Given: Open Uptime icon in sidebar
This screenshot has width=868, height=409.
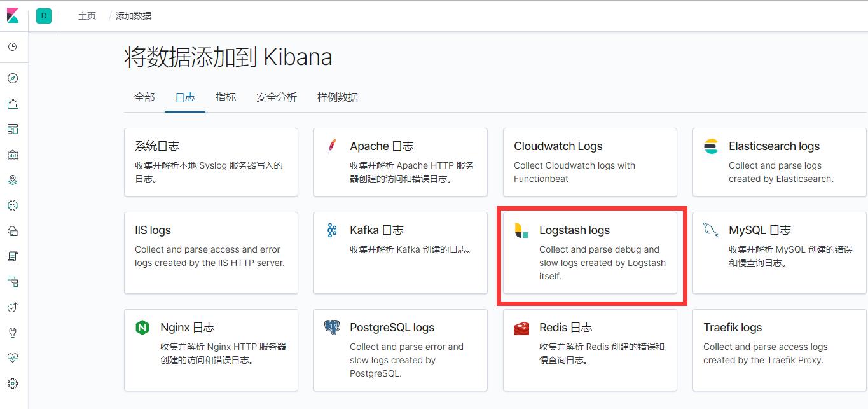Looking at the screenshot, I should (x=13, y=307).
